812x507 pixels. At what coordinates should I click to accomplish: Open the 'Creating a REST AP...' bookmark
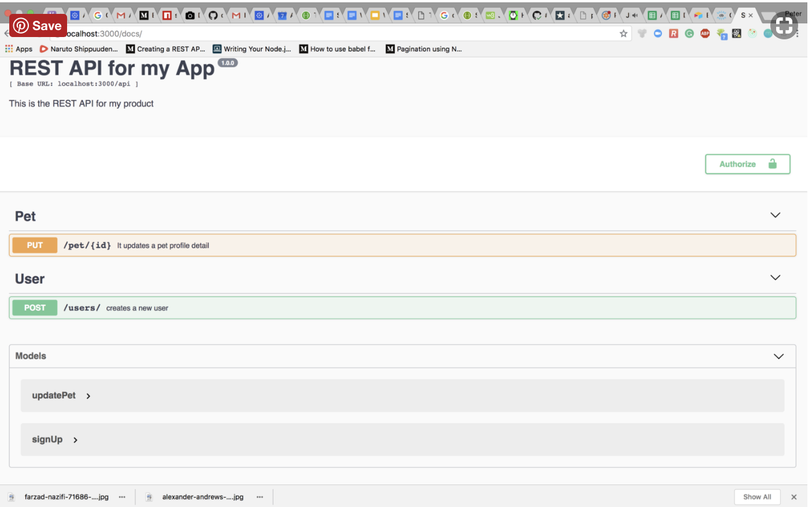(165, 49)
